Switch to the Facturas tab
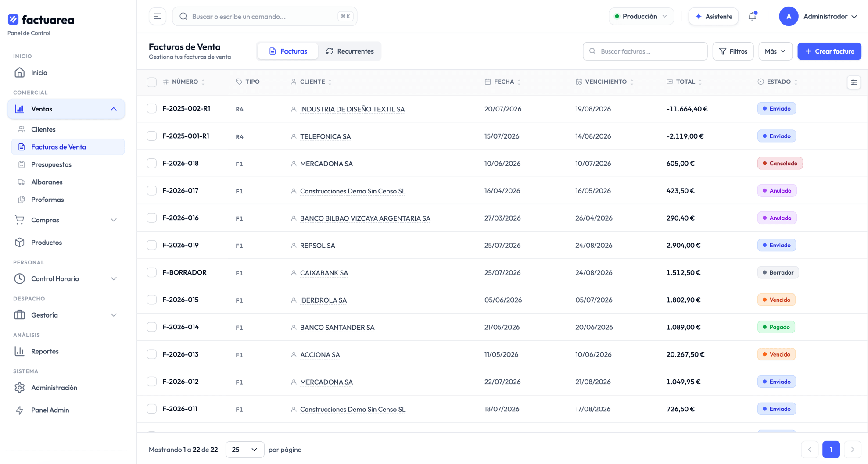The width and height of the screenshot is (868, 464). (x=288, y=51)
